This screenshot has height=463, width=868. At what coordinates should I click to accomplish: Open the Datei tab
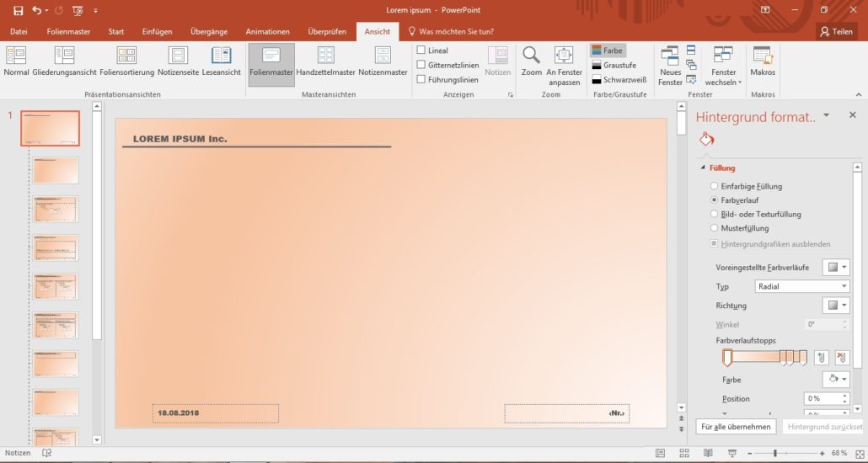19,31
